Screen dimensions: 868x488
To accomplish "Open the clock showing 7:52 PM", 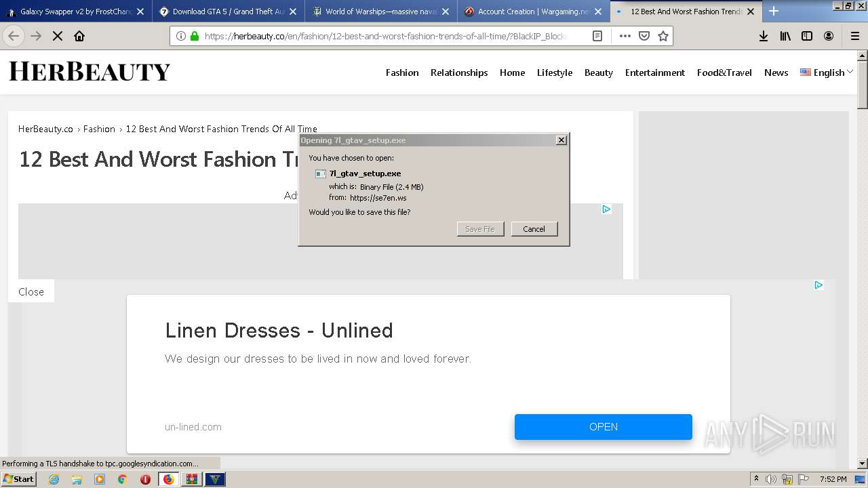I will click(x=833, y=479).
